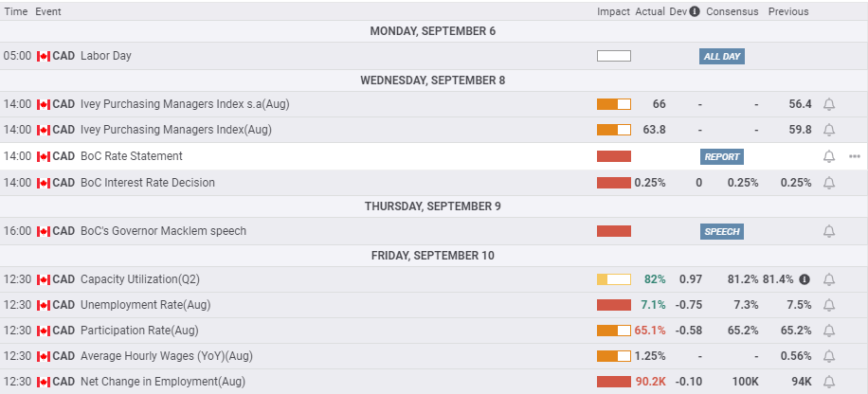Toggle bell for Average Hourly Wages (YoY)
The width and height of the screenshot is (868, 394).
click(x=829, y=356)
